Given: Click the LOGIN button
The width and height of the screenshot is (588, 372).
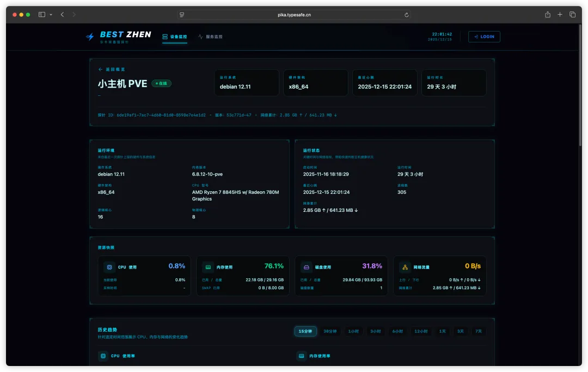Looking at the screenshot, I should click(x=484, y=36).
